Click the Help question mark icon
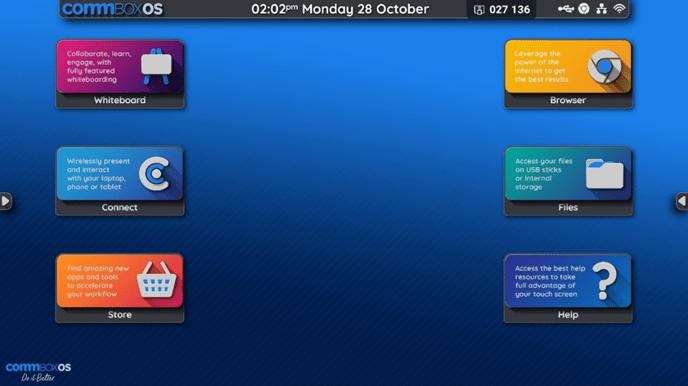This screenshot has width=688, height=386. click(605, 281)
